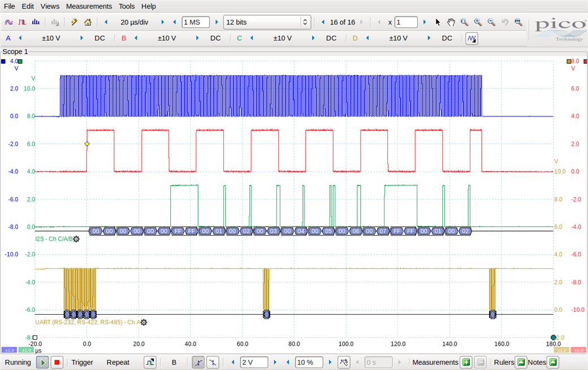Viewport: 588px width, 370px height.
Task: Open Rulers legend green icon
Action: (x=521, y=362)
